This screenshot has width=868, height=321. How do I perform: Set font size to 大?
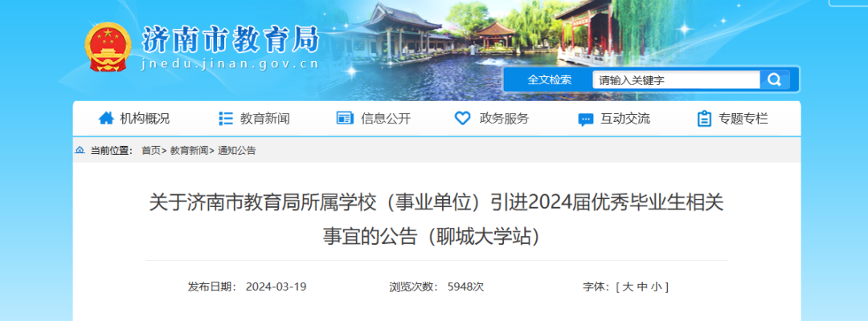tap(627, 286)
